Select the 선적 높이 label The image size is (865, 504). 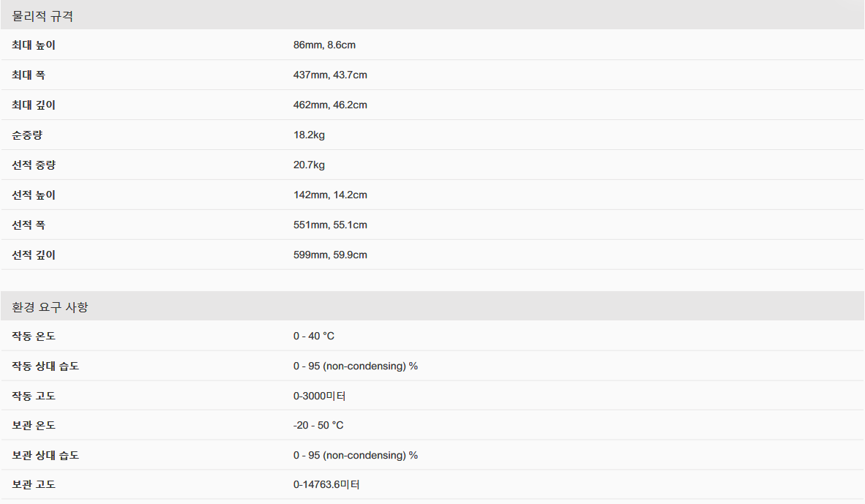click(x=34, y=195)
